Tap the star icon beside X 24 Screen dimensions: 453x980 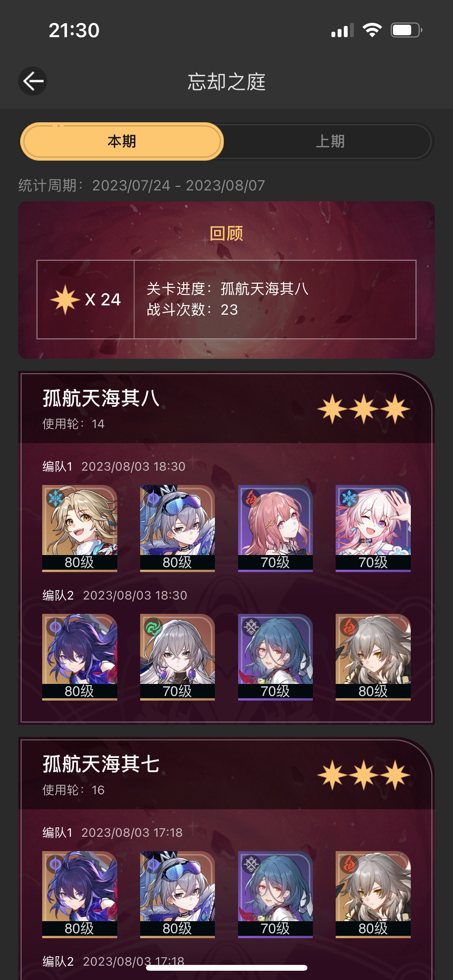[65, 299]
